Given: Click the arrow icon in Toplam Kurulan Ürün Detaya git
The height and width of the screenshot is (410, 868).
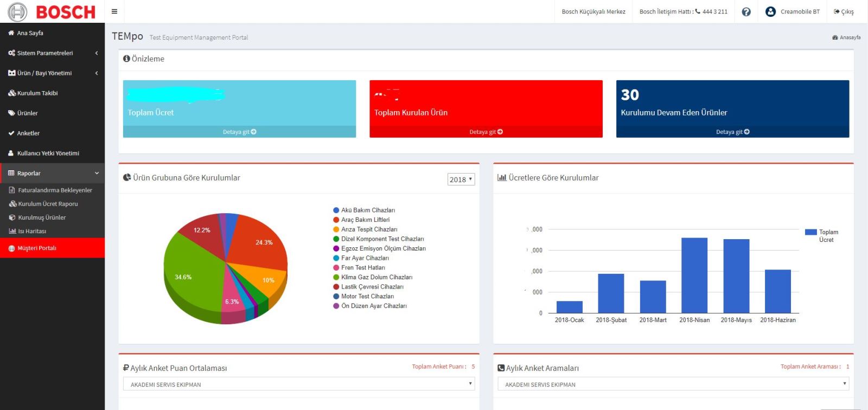Looking at the screenshot, I should coord(500,132).
